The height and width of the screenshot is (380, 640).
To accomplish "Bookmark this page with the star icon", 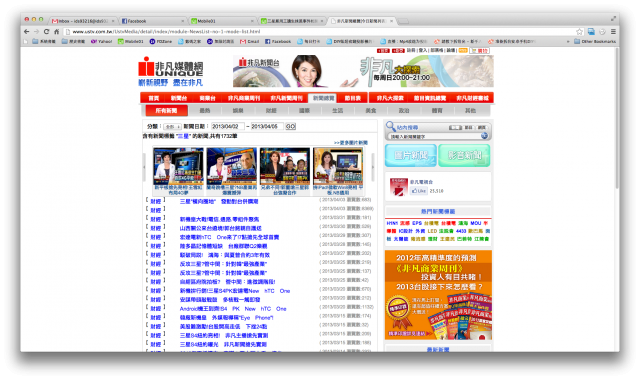I will 579,31.
